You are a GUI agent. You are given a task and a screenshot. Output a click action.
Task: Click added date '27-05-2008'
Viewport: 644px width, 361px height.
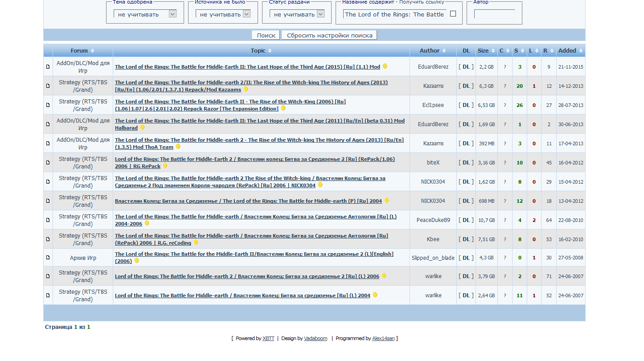(x=570, y=258)
